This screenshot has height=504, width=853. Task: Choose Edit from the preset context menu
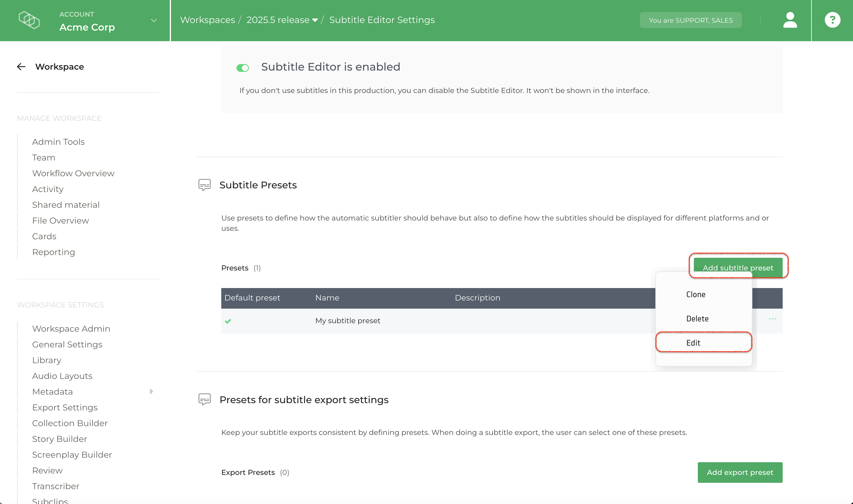tap(693, 343)
